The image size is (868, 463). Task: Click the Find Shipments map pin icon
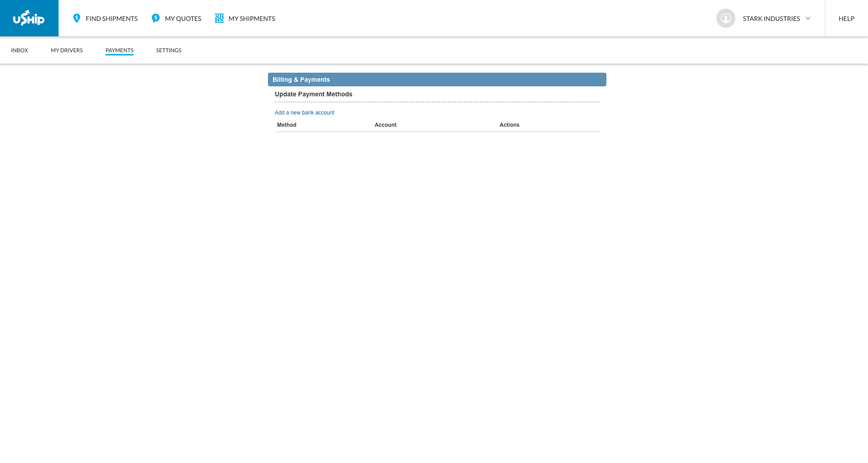(77, 18)
